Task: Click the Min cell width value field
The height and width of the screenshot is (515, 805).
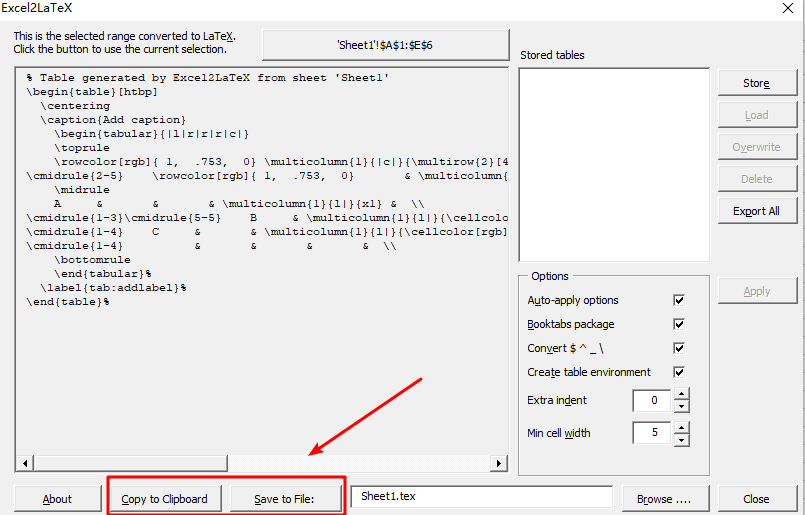Action: (652, 433)
